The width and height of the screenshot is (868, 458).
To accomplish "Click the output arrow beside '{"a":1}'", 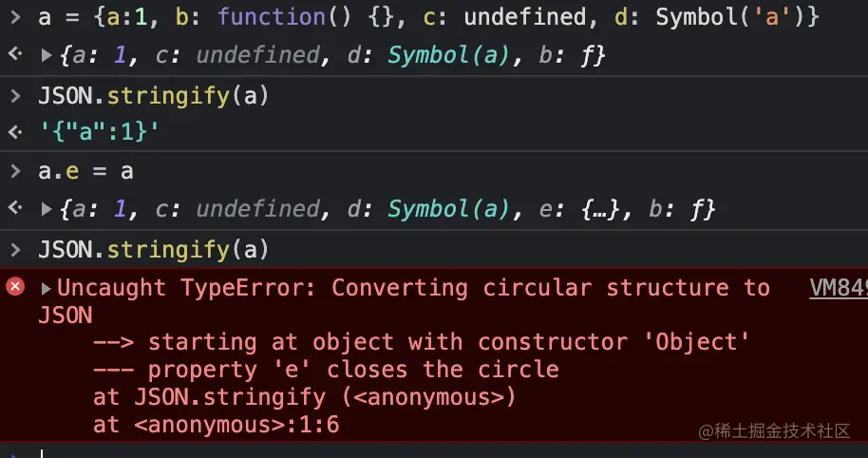I will pyautogui.click(x=15, y=133).
